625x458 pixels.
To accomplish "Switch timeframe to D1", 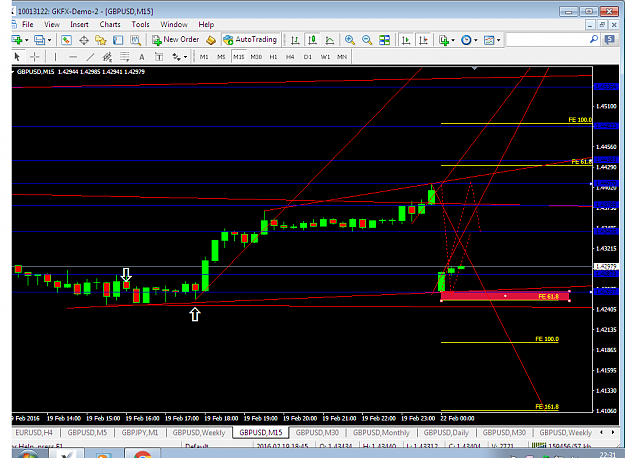I will click(308, 57).
